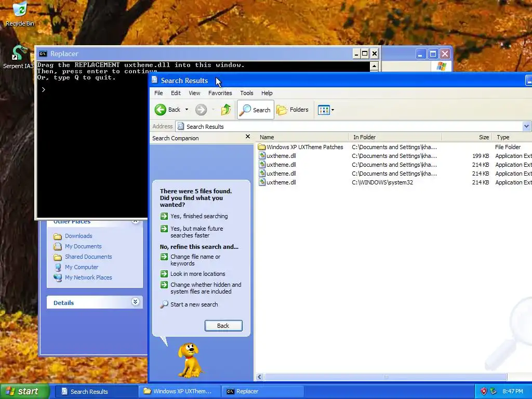Select the Serpent IA3 desktop shortcut
Viewport: 532px width, 399px height.
point(19,57)
